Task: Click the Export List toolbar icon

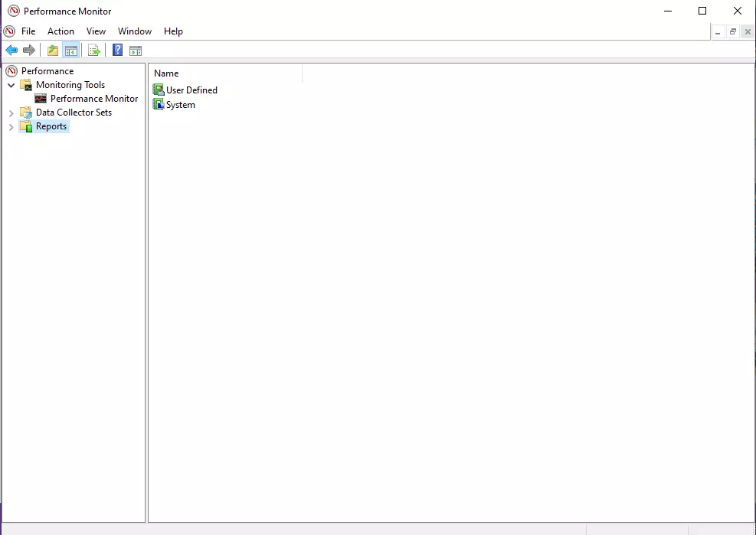Action: point(94,51)
